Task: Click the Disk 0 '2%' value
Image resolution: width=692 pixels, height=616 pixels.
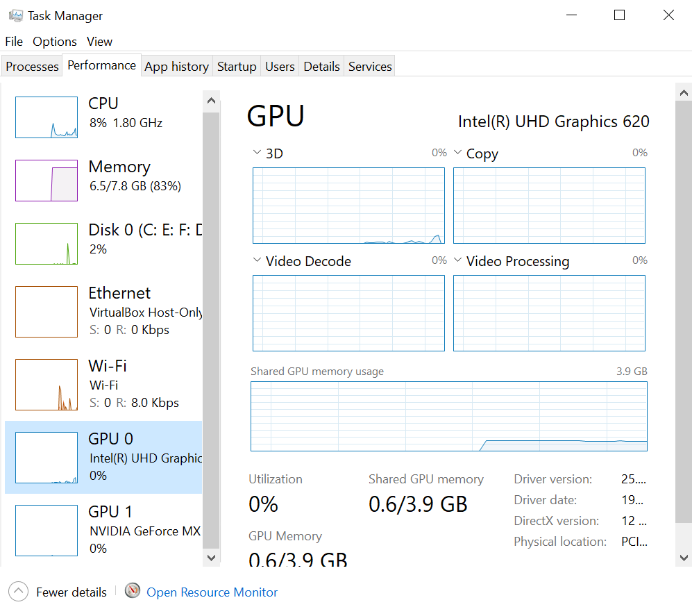Action: (x=98, y=249)
